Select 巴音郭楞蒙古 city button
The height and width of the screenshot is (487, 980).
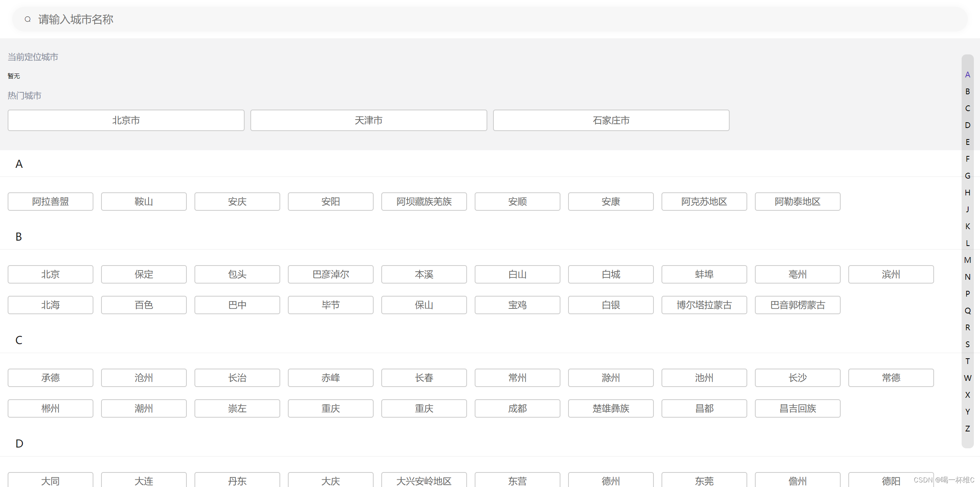(798, 305)
